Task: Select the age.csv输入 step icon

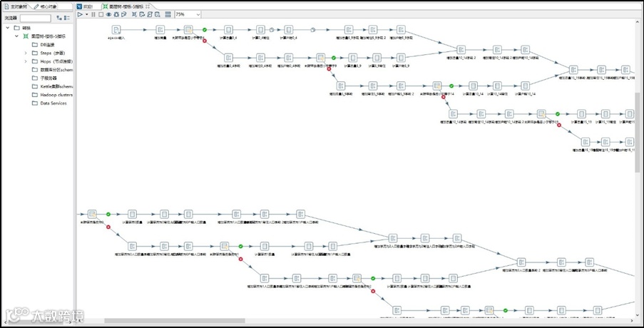Action: (x=116, y=29)
